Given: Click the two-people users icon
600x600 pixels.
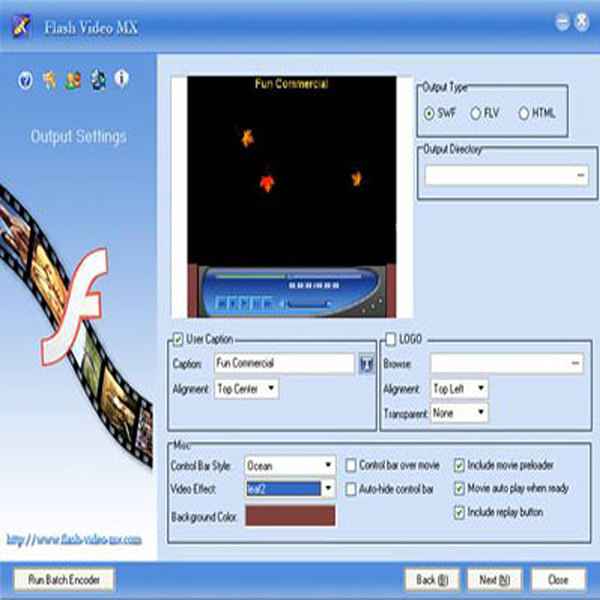Looking at the screenshot, I should tap(73, 80).
